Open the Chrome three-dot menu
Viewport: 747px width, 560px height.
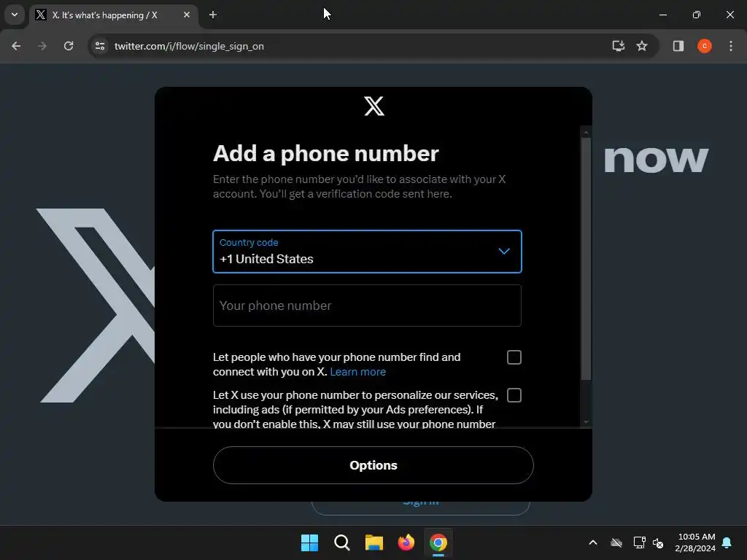[731, 46]
